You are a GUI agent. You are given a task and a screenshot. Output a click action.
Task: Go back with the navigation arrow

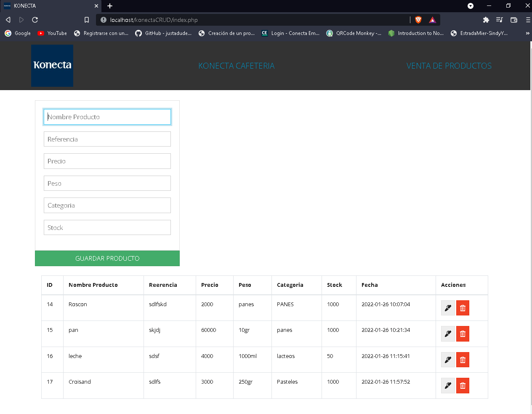(x=8, y=19)
